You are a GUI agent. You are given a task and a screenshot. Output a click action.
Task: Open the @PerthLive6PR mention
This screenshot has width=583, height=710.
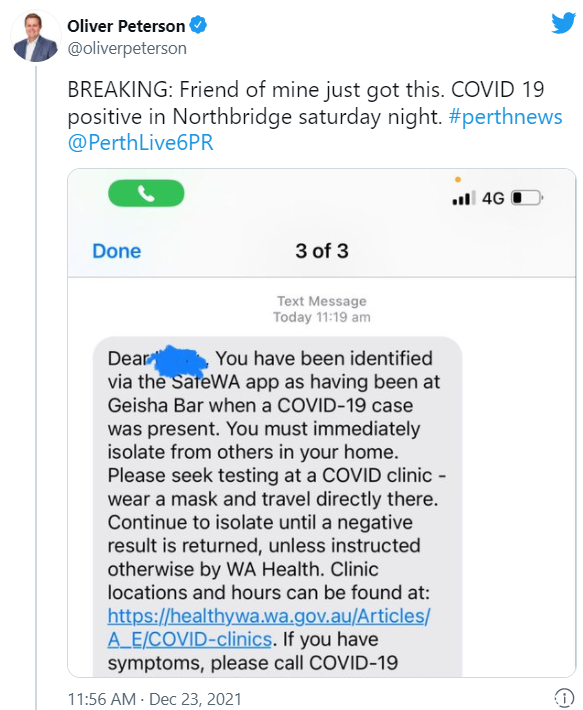[140, 143]
